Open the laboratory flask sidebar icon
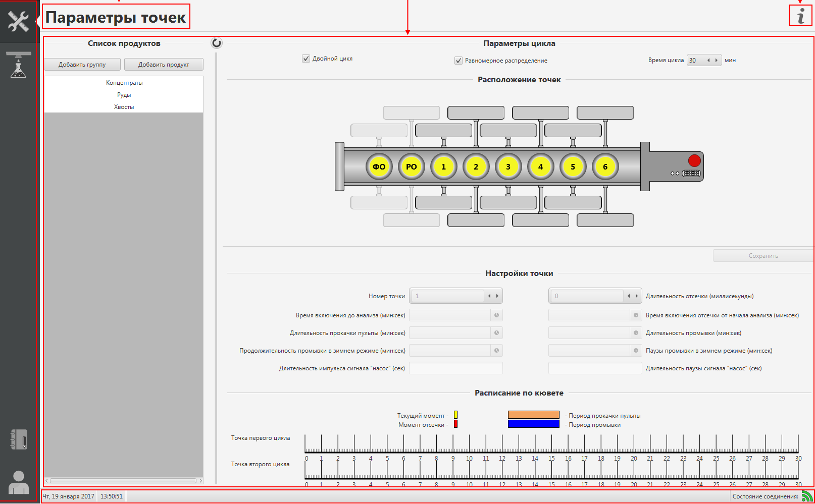815x504 pixels. tap(18, 65)
